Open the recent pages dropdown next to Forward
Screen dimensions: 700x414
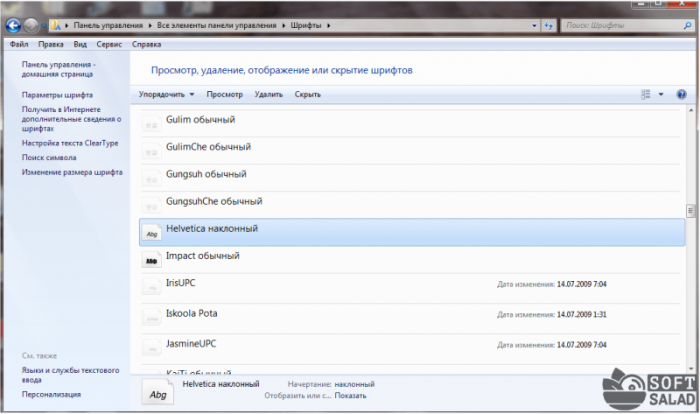[43, 26]
